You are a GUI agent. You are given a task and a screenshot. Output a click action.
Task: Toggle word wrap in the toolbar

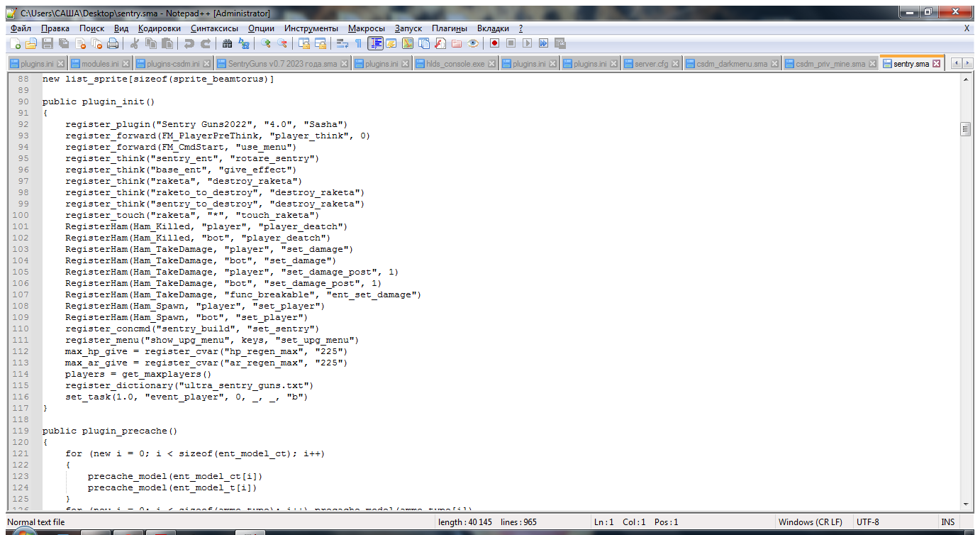pos(343,44)
